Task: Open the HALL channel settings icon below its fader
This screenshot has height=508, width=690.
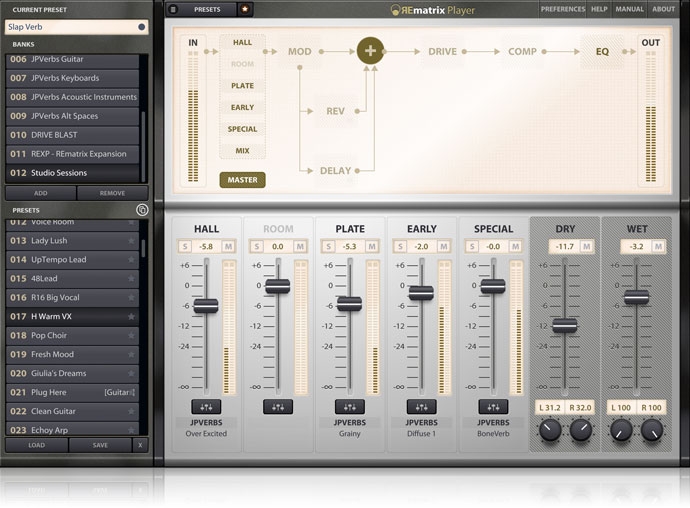Action: pos(206,407)
